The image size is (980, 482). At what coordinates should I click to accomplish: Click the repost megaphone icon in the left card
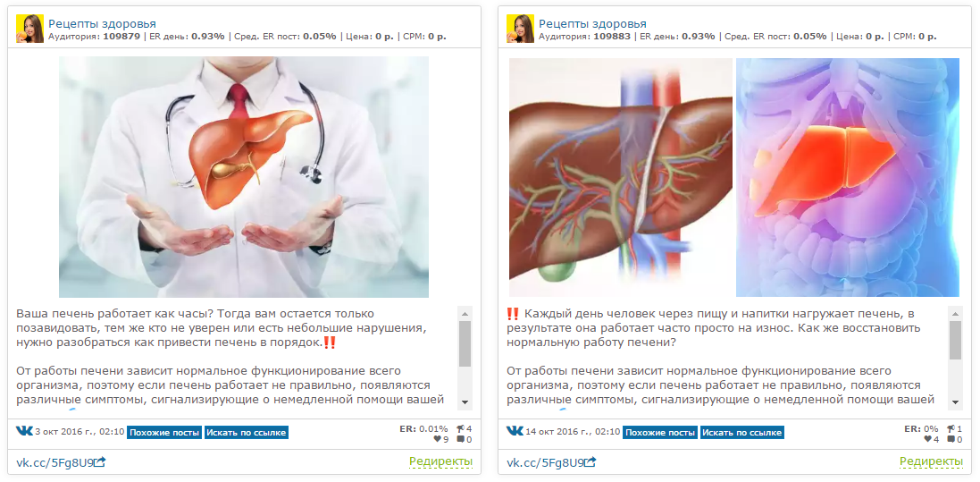click(x=461, y=429)
